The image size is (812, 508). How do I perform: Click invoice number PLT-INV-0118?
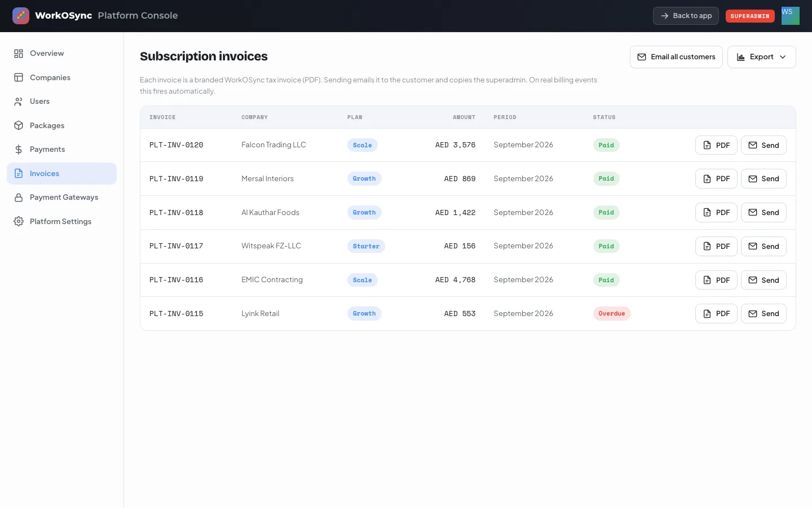(176, 213)
